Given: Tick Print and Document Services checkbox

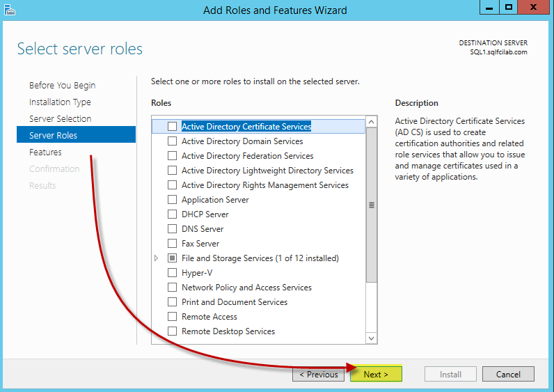Looking at the screenshot, I should click(x=172, y=302).
